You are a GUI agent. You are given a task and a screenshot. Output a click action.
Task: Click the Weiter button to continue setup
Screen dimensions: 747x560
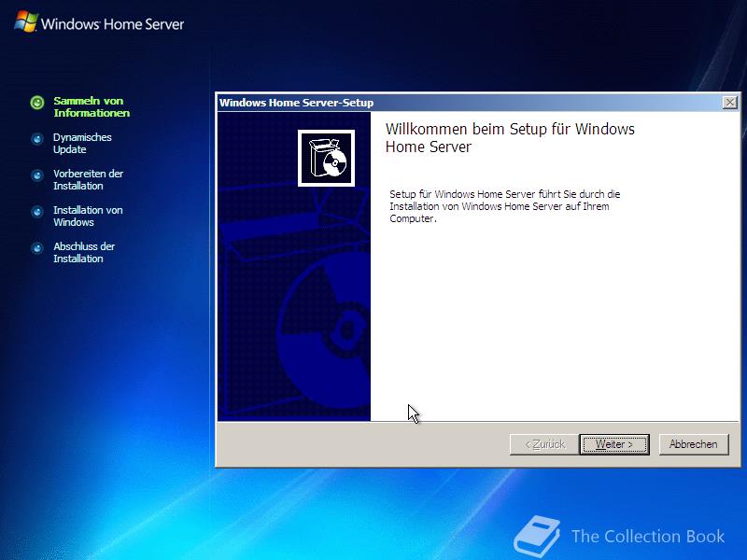pyautogui.click(x=614, y=444)
